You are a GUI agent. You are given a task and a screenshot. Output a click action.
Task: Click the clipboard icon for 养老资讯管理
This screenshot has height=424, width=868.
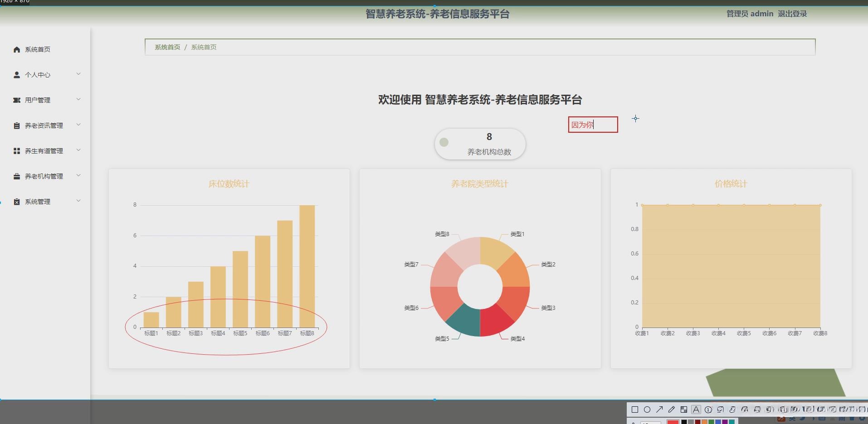tap(17, 125)
